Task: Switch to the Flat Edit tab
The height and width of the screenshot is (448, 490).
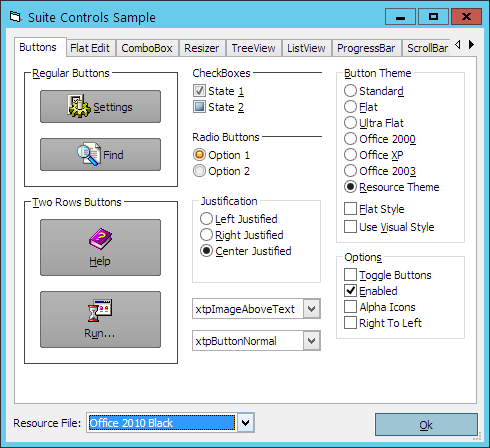Action: [90, 48]
